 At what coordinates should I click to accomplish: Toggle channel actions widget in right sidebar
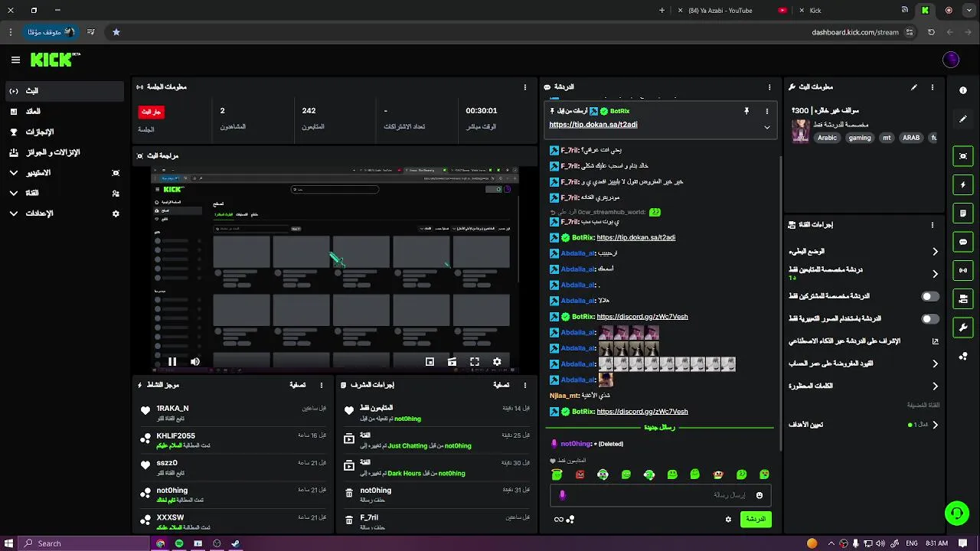pos(963,298)
